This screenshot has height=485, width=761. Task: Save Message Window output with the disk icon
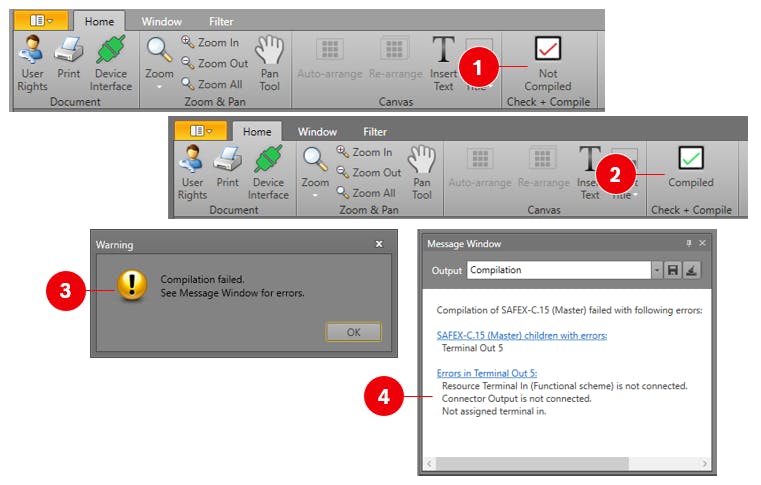tap(673, 270)
